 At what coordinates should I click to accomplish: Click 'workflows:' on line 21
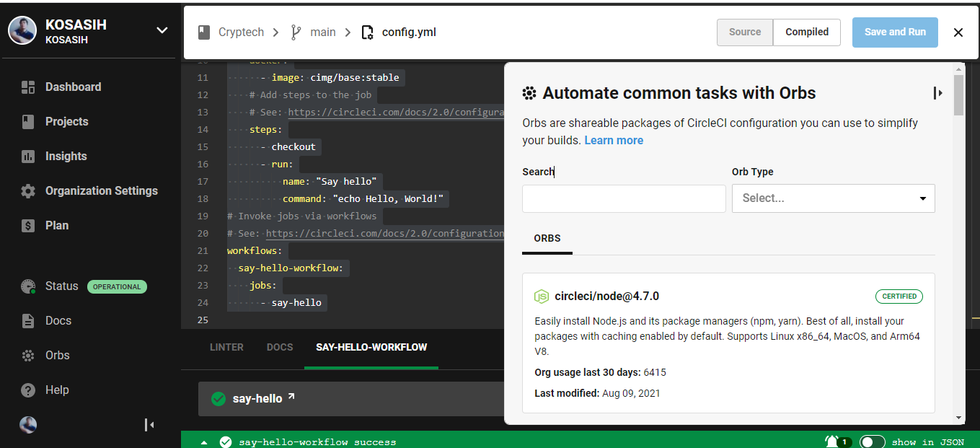[255, 251]
